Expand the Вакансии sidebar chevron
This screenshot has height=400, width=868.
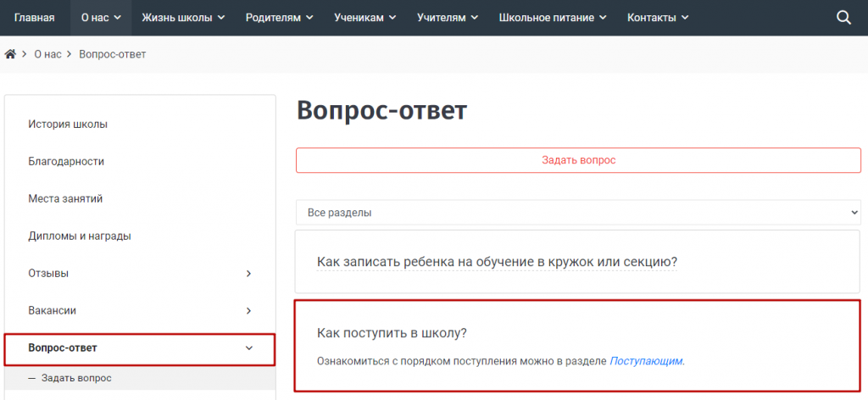coord(248,311)
